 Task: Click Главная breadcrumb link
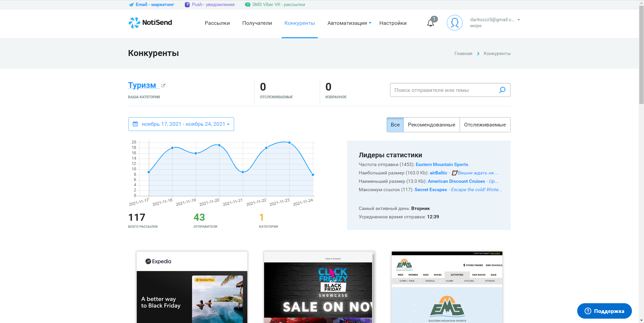[x=463, y=54]
